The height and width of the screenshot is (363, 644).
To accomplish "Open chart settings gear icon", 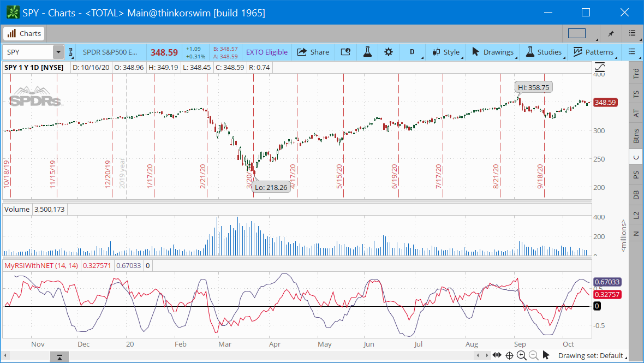I will 388,52.
